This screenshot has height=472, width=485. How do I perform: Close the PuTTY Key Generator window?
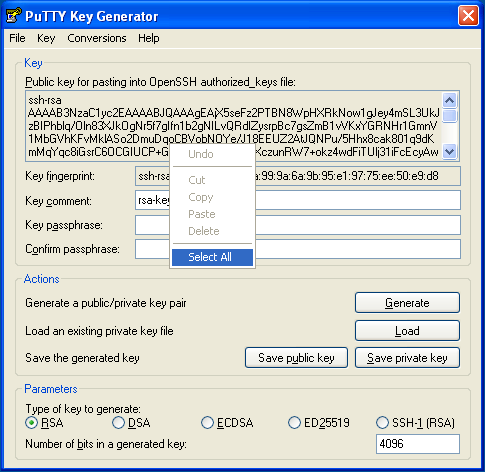tap(468, 16)
